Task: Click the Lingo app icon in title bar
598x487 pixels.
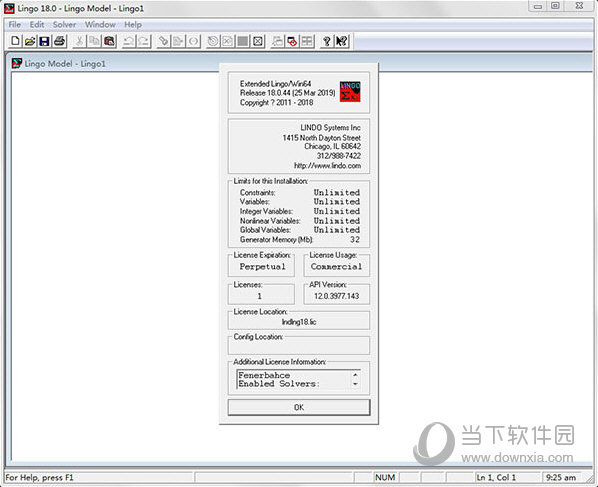Action: click(x=9, y=8)
